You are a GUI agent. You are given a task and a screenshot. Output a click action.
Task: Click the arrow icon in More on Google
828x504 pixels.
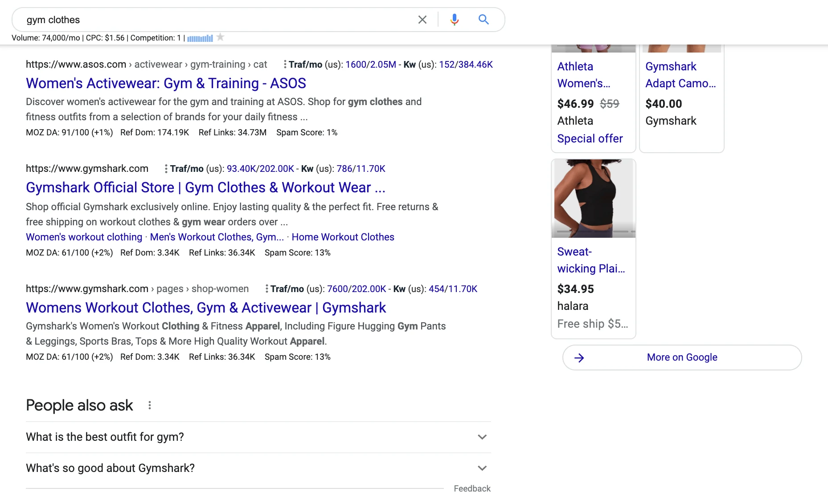tap(579, 358)
